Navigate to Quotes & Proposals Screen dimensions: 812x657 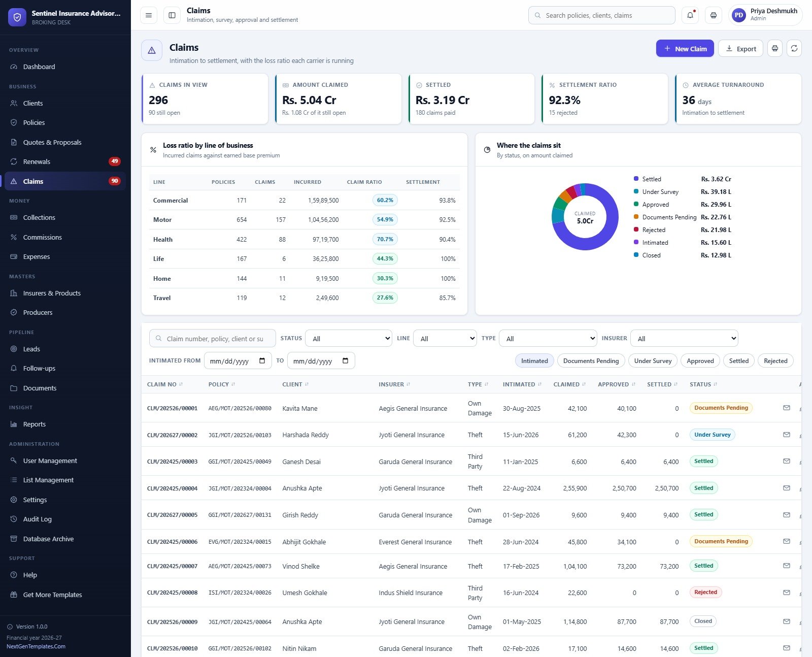coord(65,142)
